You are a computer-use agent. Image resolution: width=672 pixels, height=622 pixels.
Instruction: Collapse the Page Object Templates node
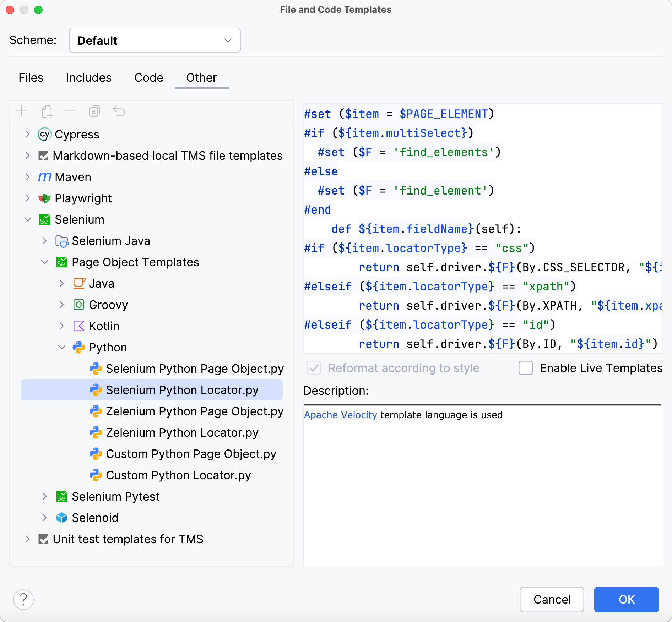point(44,262)
